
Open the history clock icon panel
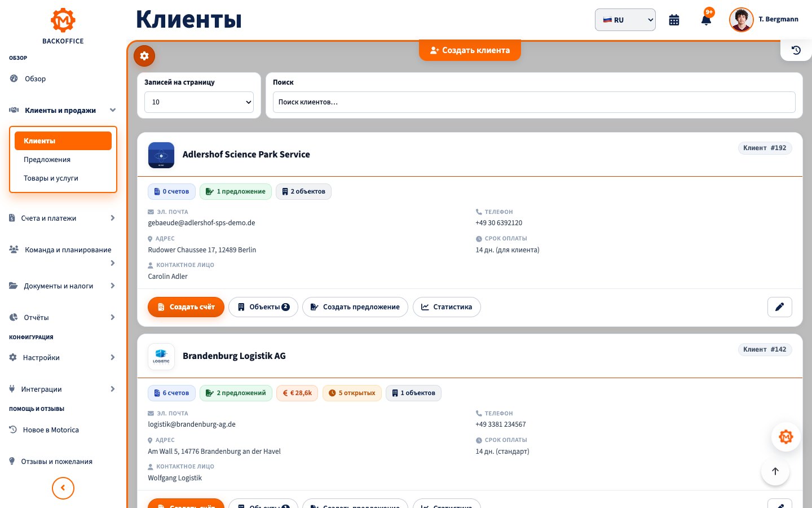click(796, 50)
